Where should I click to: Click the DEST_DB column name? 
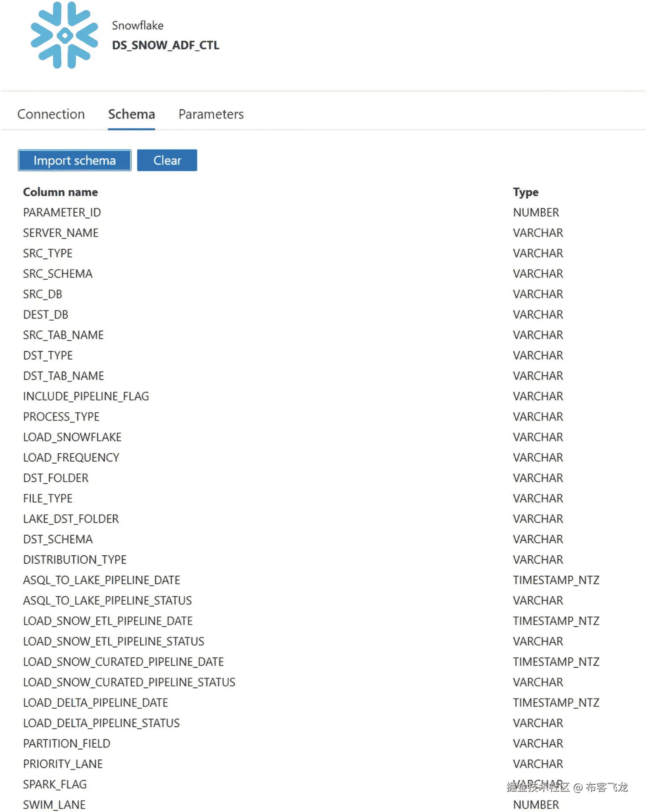(46, 315)
